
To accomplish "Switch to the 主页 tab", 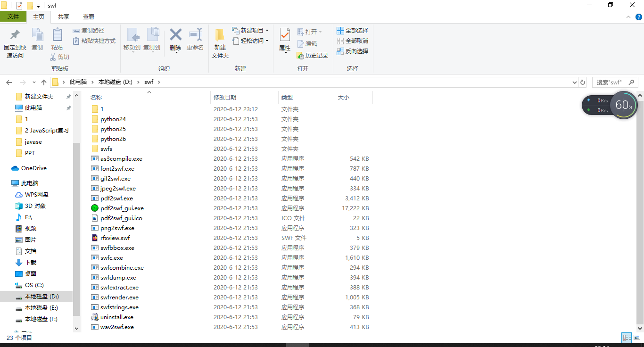I will 39,17.
